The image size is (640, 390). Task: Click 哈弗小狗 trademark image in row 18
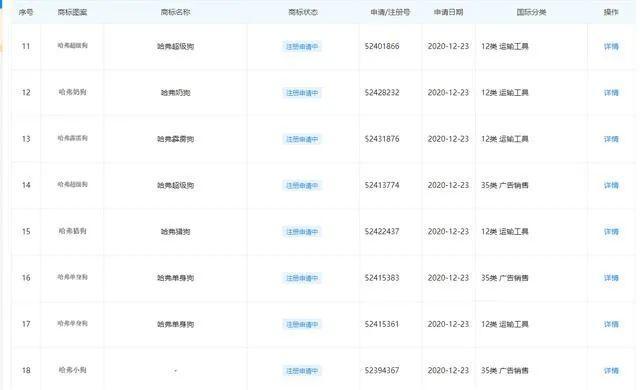click(x=72, y=370)
